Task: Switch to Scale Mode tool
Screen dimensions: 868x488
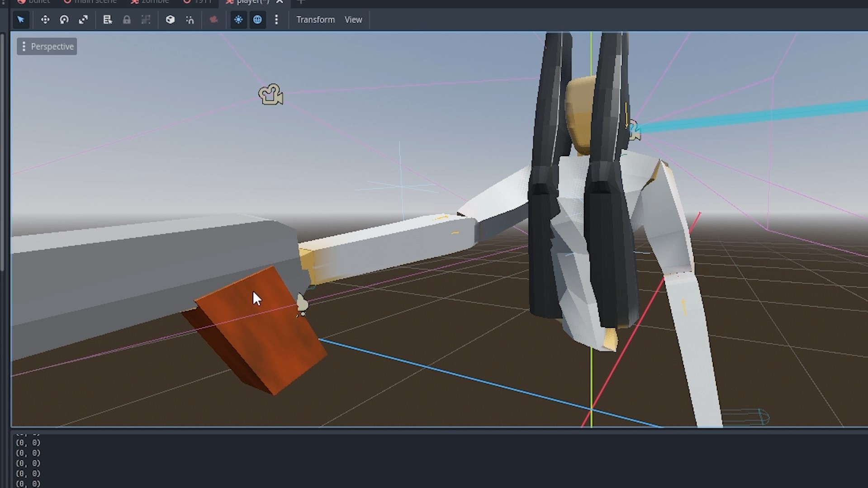Action: point(83,19)
